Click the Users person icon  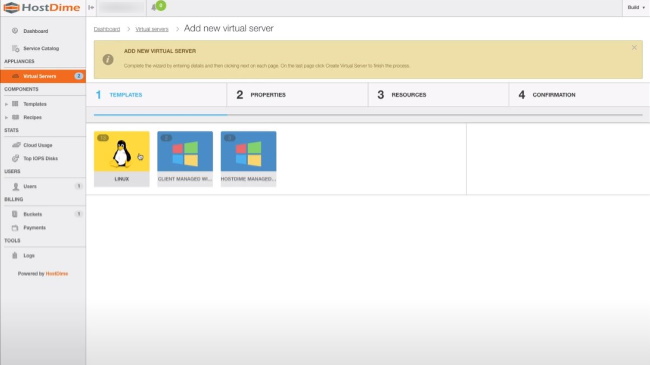(x=16, y=186)
